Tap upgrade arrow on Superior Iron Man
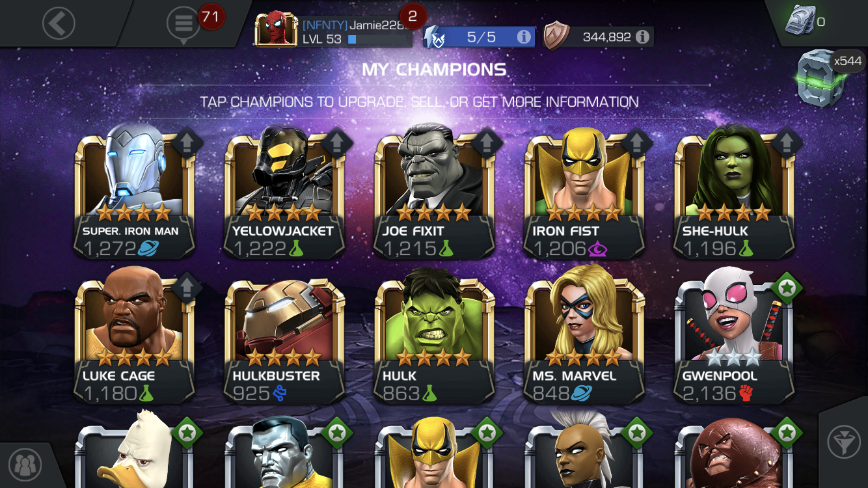 (x=187, y=142)
